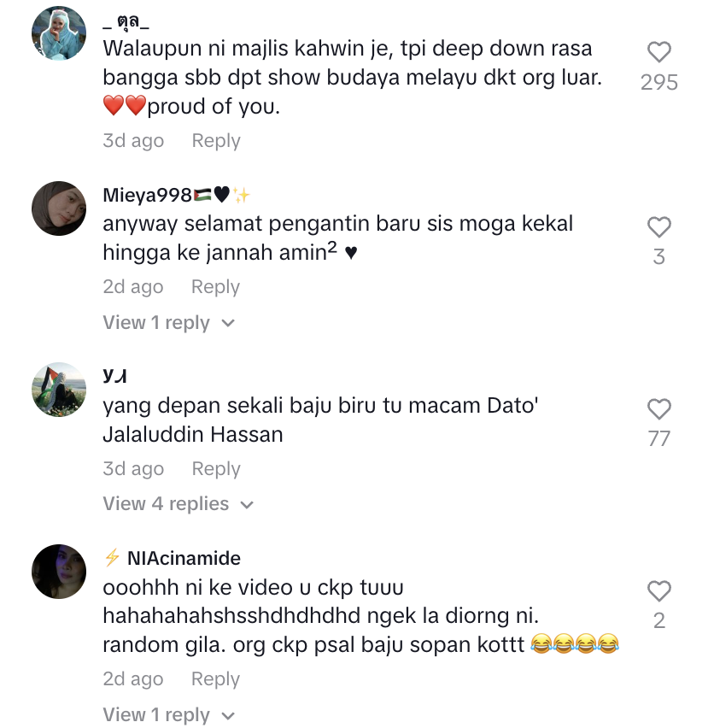Reply to the baju biru comment
The width and height of the screenshot is (714, 728).
pos(216,469)
